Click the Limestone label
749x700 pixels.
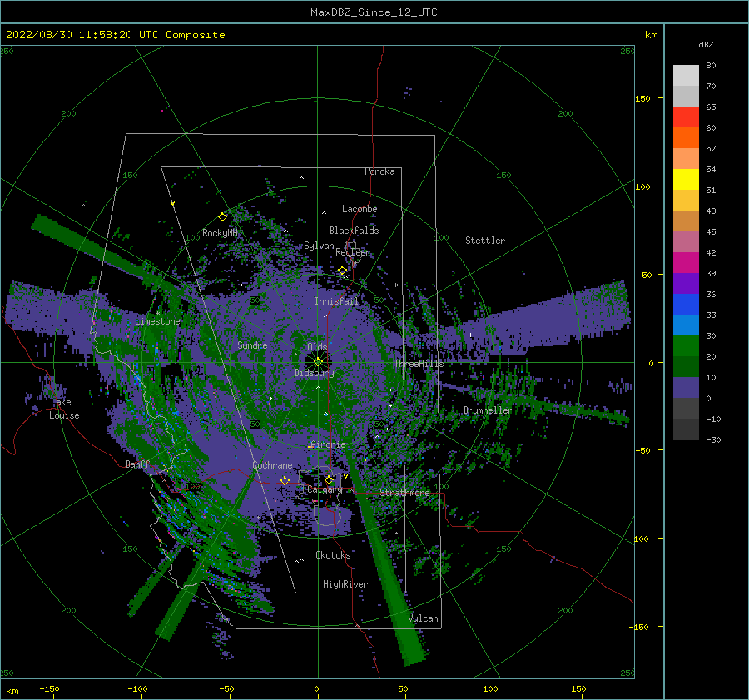point(157,321)
